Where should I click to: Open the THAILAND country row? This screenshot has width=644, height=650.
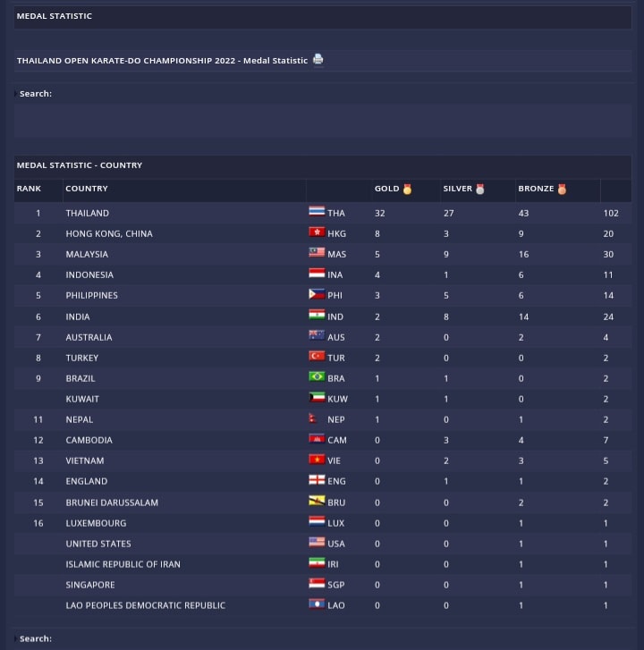(88, 213)
